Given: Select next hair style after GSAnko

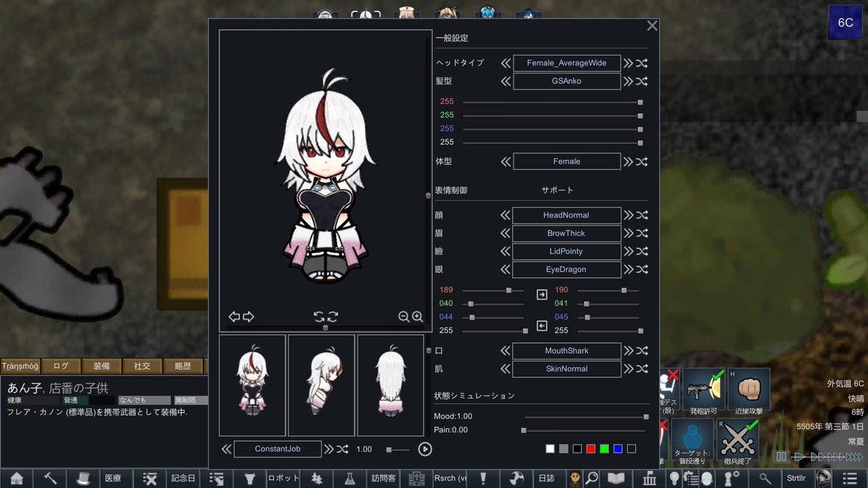Looking at the screenshot, I should pos(628,81).
